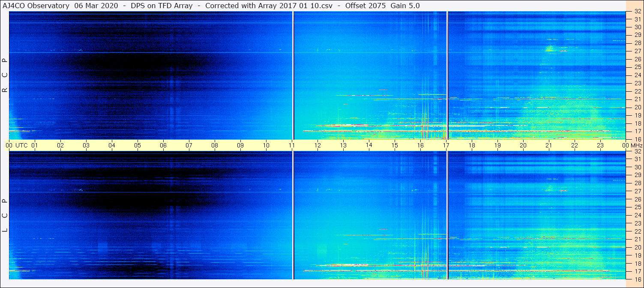Click the 15 hour tick label
This screenshot has height=288, width=644.
pyautogui.click(x=395, y=145)
